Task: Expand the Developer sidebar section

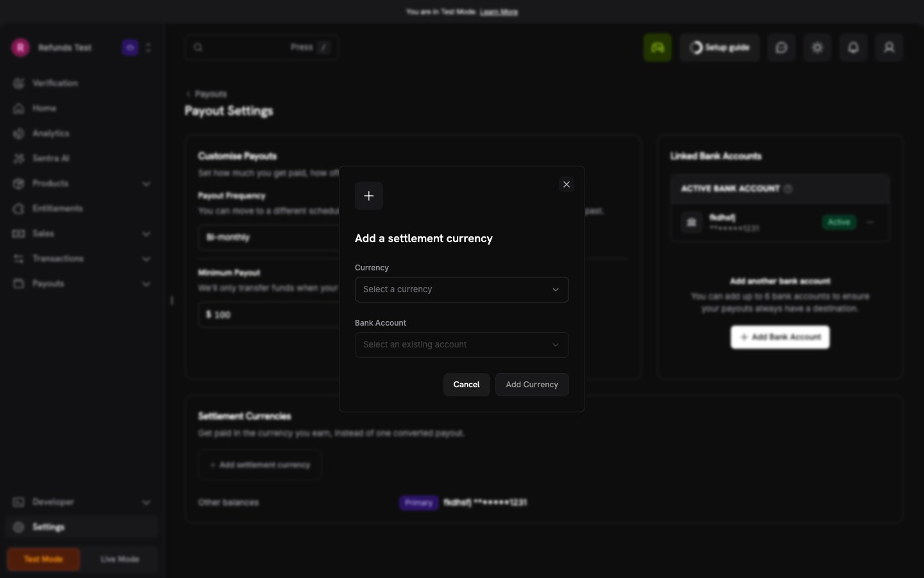Action: 82,502
